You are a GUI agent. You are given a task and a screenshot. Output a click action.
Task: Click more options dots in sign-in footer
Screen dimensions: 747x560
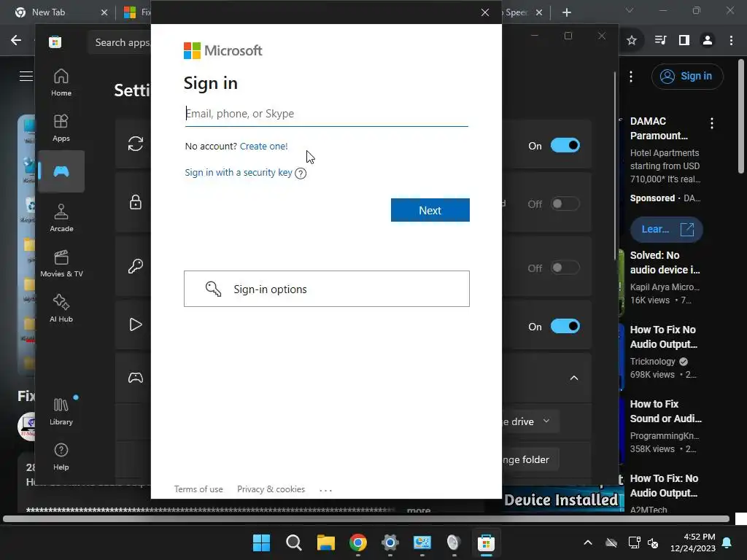(326, 489)
